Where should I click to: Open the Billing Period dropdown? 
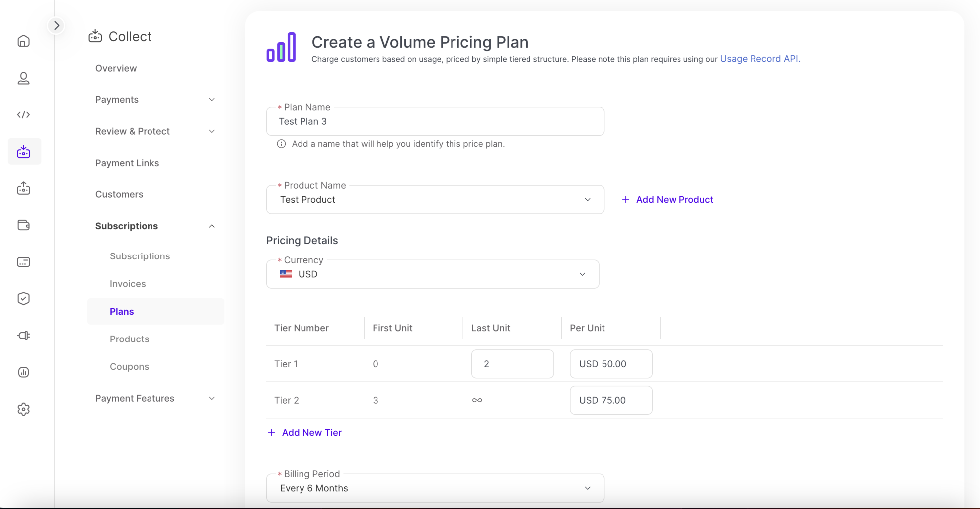(x=435, y=488)
